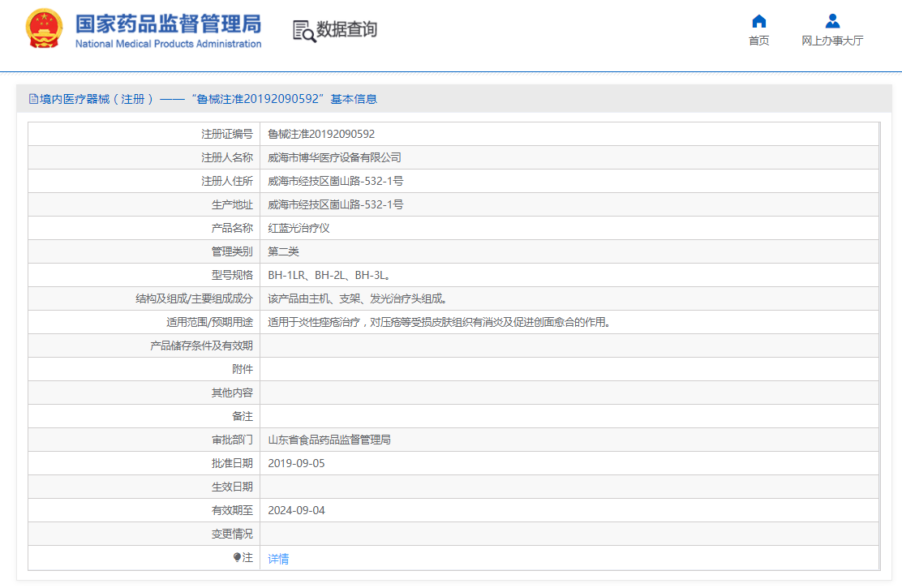The width and height of the screenshot is (902, 588).
Task: Click the 注册证编号 label
Action: [226, 134]
